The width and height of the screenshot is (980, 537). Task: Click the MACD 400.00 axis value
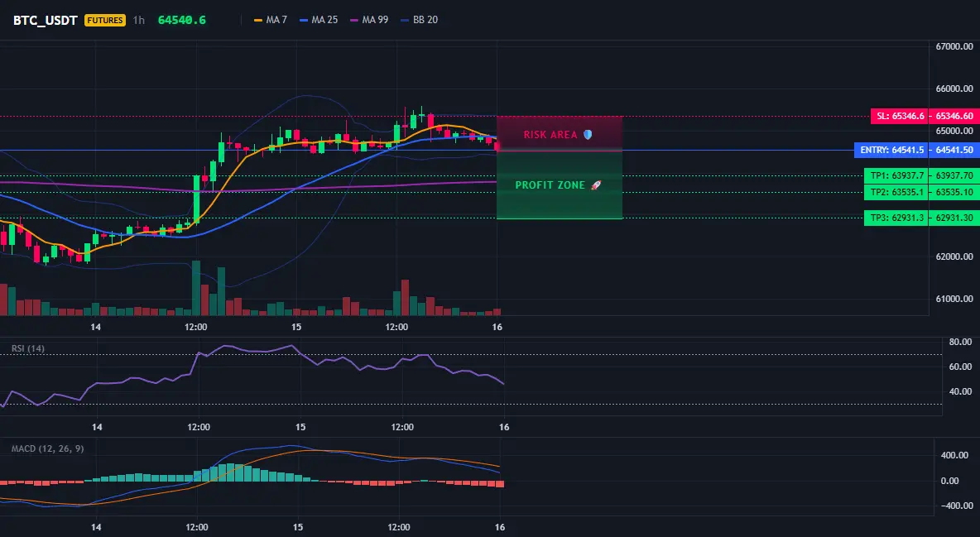click(954, 455)
